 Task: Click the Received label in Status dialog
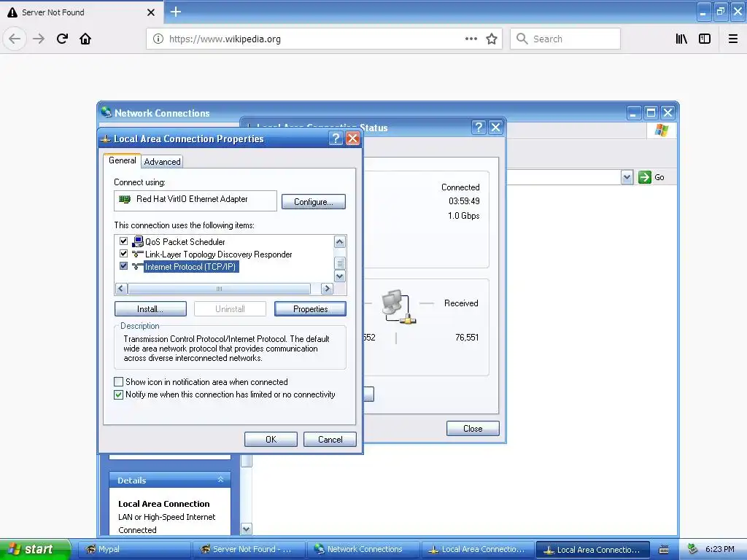(x=461, y=303)
